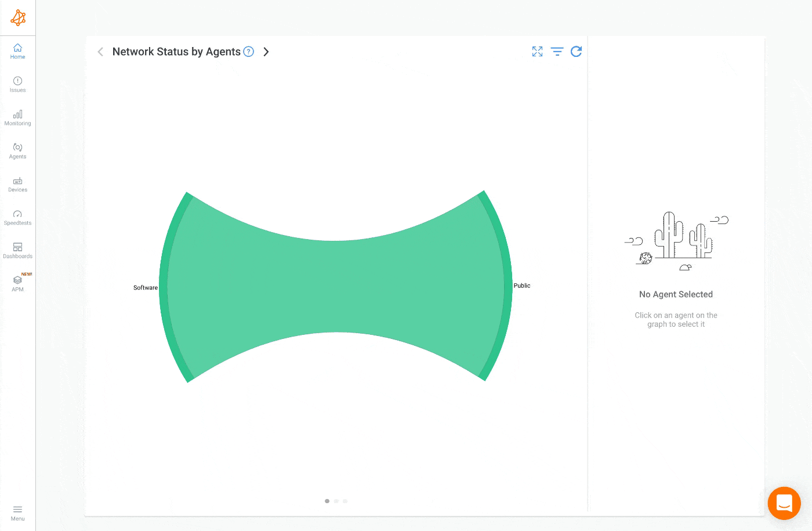The width and height of the screenshot is (812, 531).
Task: Open the Monitoring section
Action: point(17,118)
